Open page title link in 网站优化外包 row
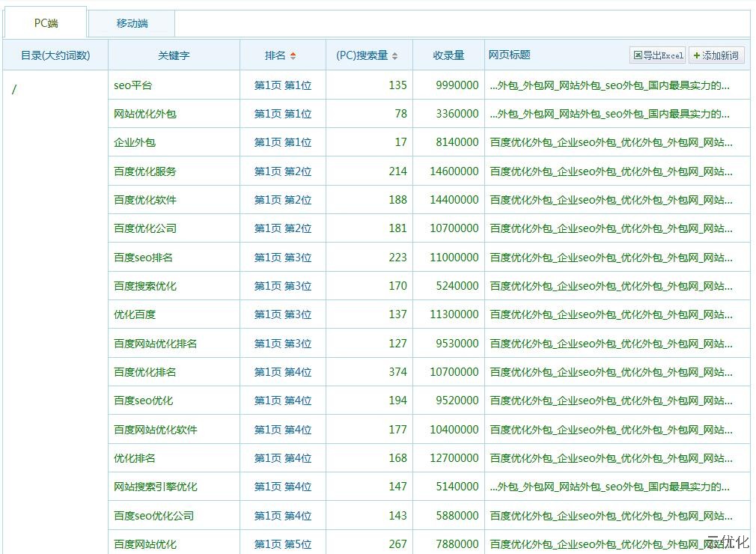Screen dimensions: 756x554 (x=610, y=114)
